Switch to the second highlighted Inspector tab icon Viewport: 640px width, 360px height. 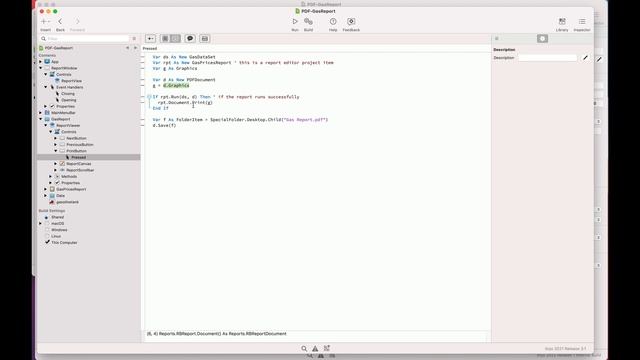pos(542,38)
